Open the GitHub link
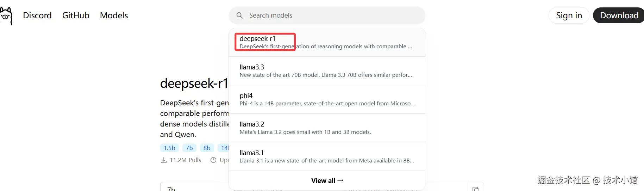The height and width of the screenshot is (191, 644). 76,16
